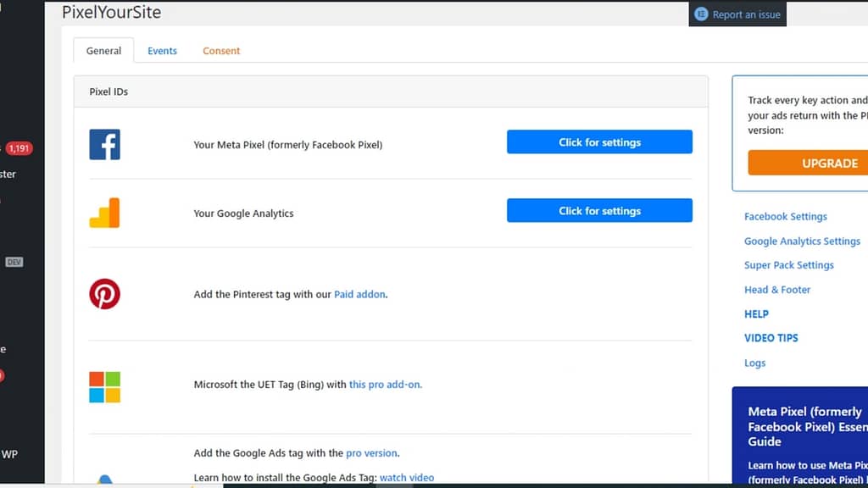Click the 1,191 notification badge in sidebar
This screenshot has height=488, width=868.
(x=19, y=148)
